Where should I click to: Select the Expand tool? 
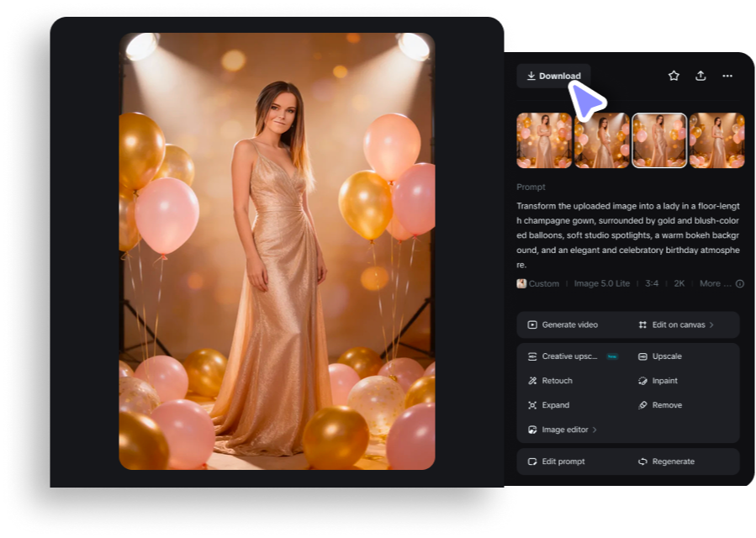pos(555,404)
